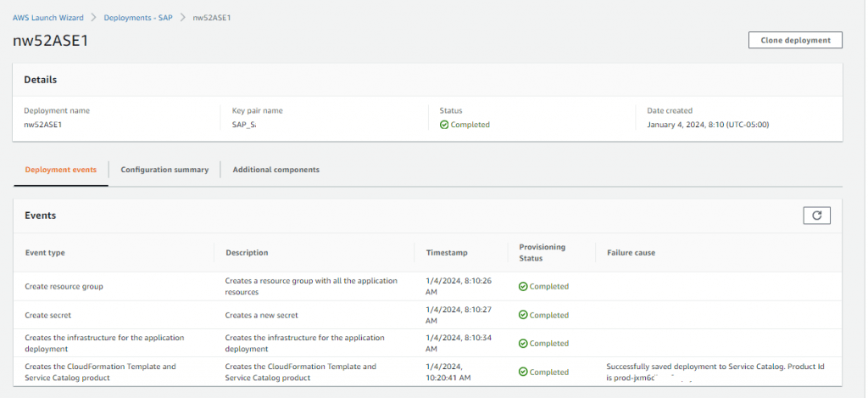Open the Additional components tab
Image resolution: width=868 pixels, height=398 pixels.
pos(275,170)
